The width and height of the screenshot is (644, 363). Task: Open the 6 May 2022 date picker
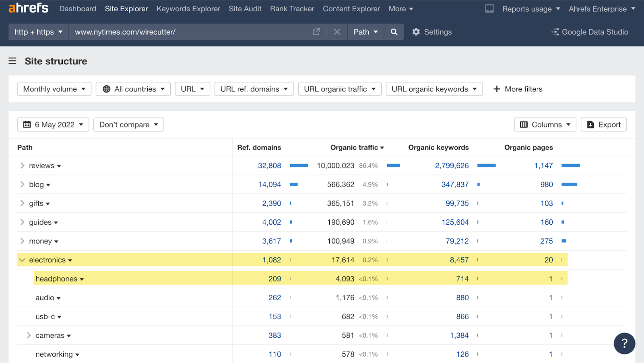click(x=53, y=125)
